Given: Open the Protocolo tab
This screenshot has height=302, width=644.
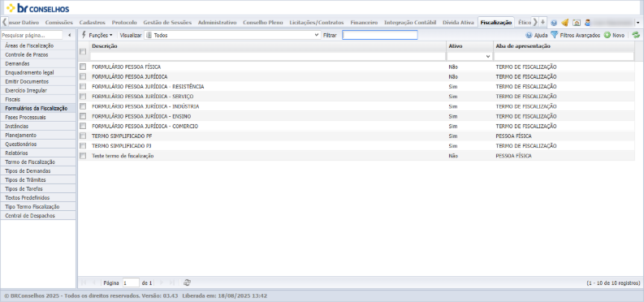Looking at the screenshot, I should tap(124, 23).
